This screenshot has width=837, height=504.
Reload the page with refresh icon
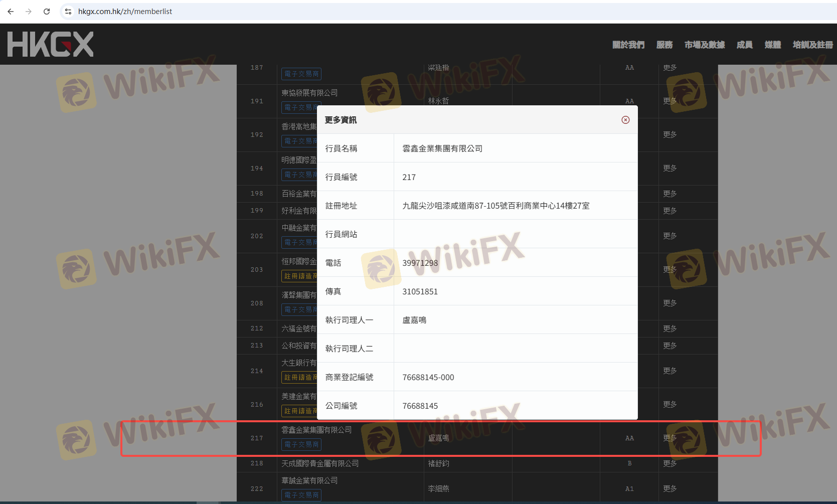tap(47, 12)
